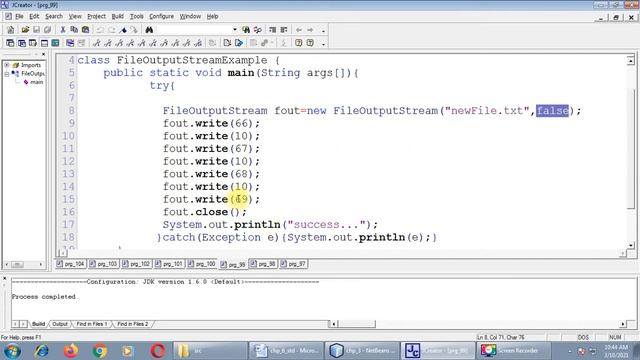Switch to the prg_100 file tab

201,264
